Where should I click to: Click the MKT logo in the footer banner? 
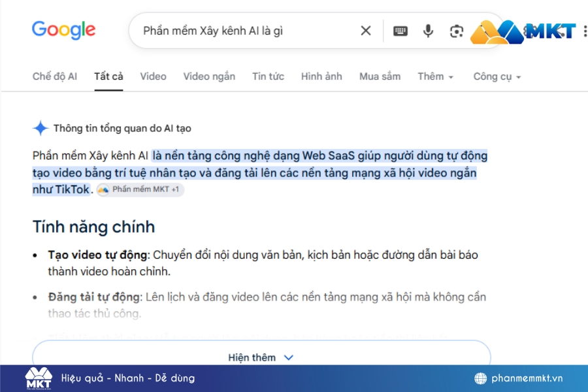(x=39, y=378)
